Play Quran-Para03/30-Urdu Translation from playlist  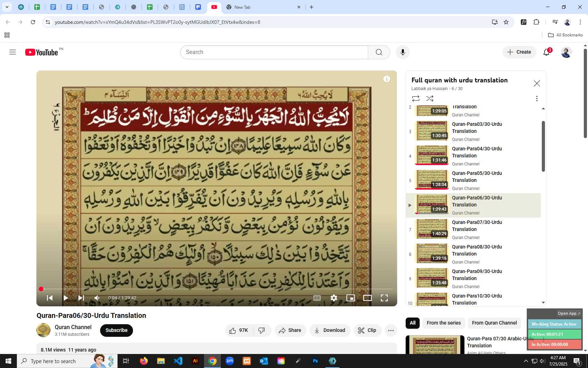(473, 132)
